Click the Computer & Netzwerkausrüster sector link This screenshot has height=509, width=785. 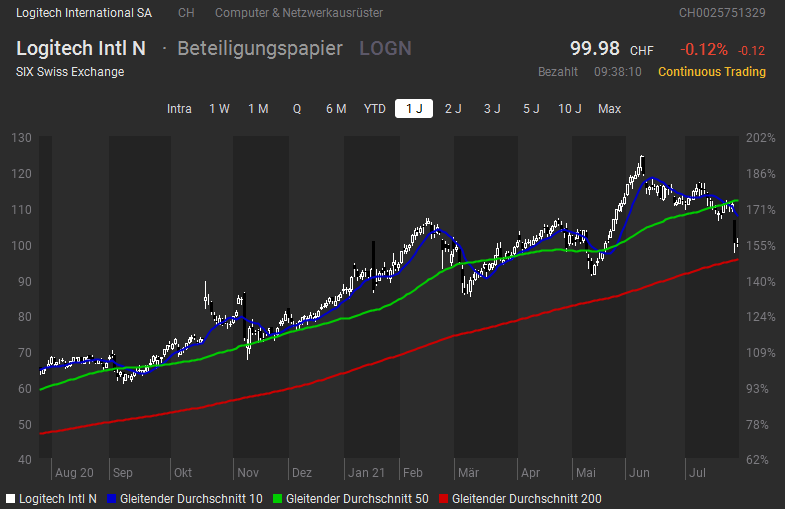click(x=298, y=13)
